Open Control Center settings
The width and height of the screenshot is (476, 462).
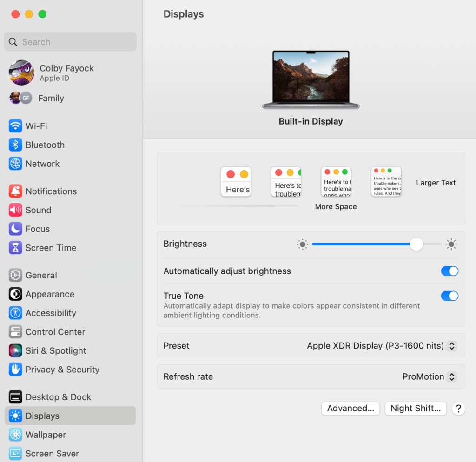tap(70, 331)
